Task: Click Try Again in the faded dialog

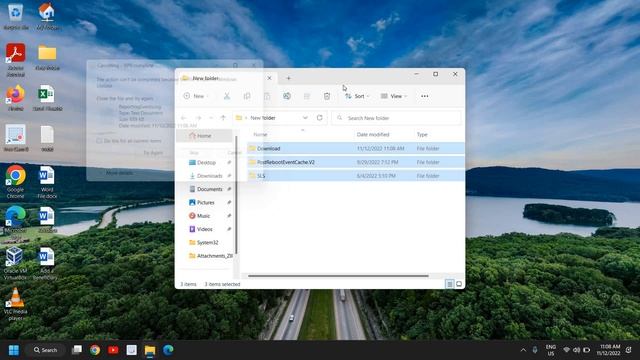Action: pyautogui.click(x=153, y=153)
